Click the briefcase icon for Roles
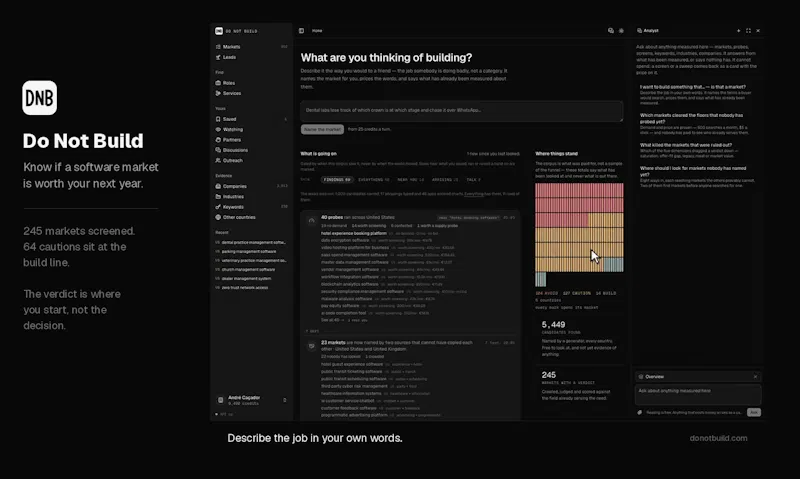 (x=218, y=83)
